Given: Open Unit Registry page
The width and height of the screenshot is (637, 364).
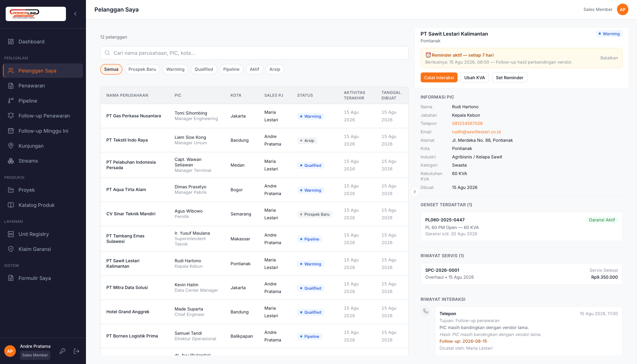Looking at the screenshot, I should (43, 234).
